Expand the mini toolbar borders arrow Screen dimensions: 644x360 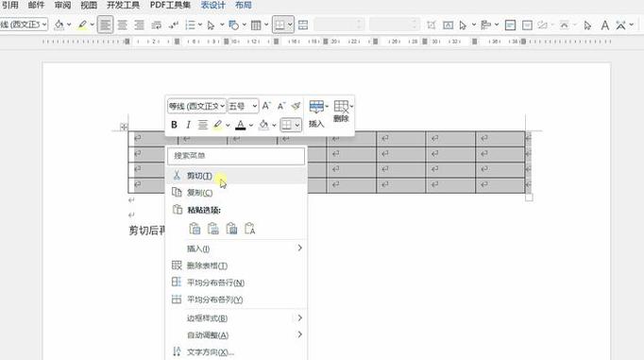pos(297,125)
